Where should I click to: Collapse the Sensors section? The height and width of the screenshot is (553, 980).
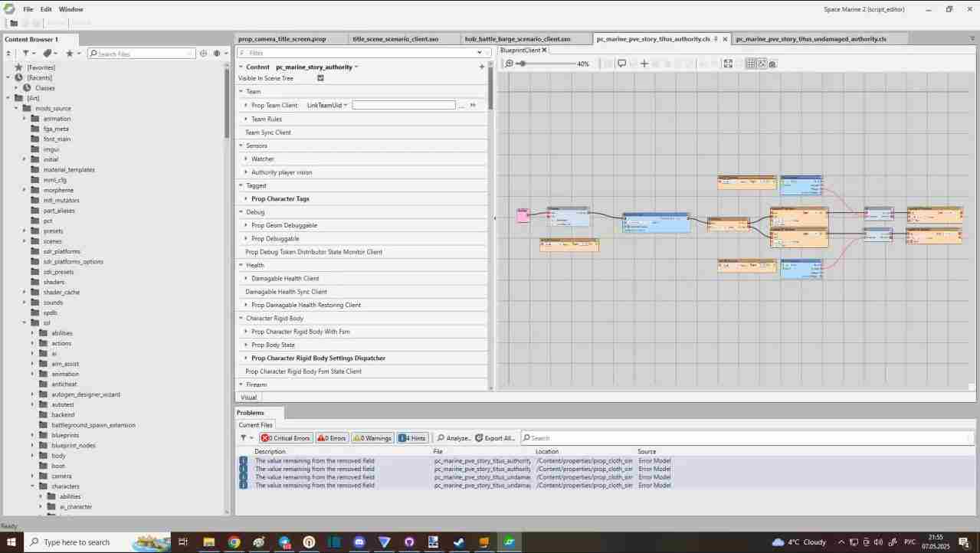[241, 146]
